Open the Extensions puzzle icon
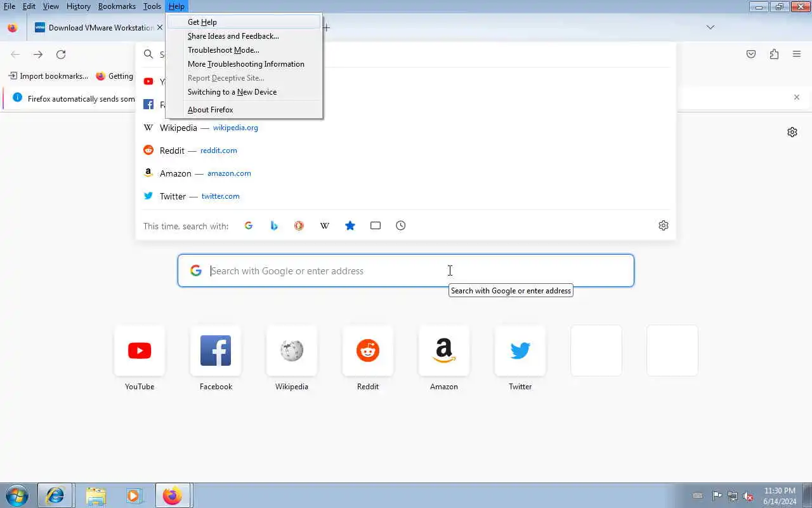 coord(774,55)
